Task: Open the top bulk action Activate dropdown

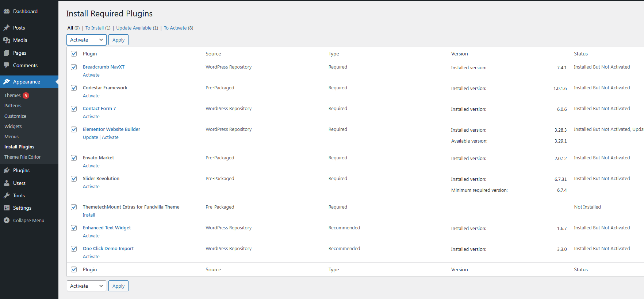Action: click(x=87, y=40)
